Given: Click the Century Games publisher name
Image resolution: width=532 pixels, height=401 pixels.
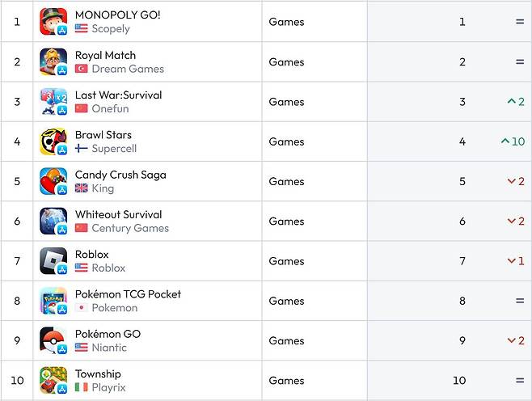Looking at the screenshot, I should pos(130,228).
